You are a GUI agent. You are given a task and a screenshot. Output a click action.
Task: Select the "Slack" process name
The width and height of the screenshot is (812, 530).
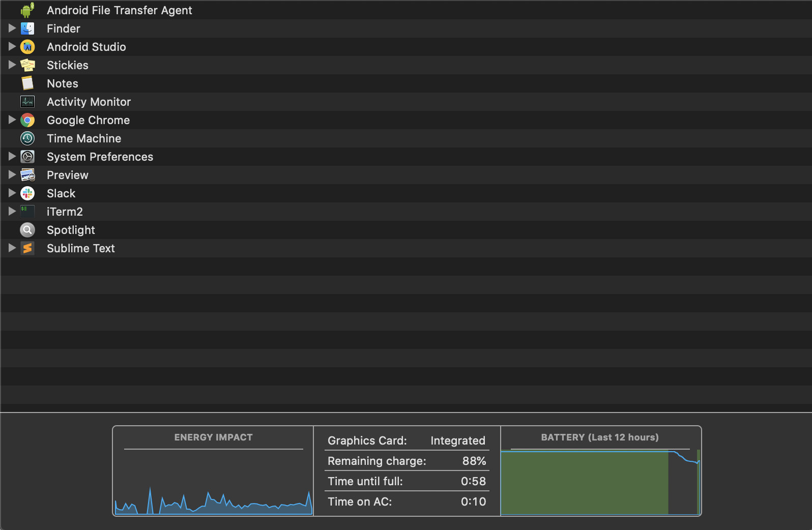[x=61, y=193]
